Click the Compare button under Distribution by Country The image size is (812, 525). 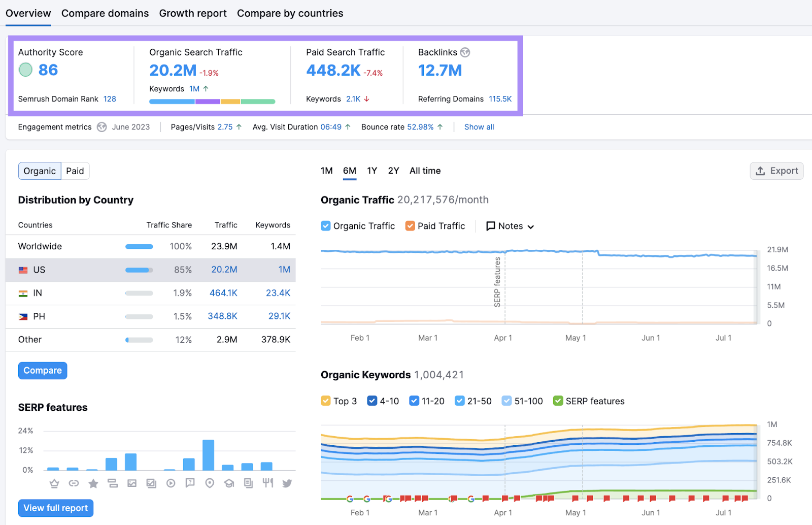click(x=42, y=370)
